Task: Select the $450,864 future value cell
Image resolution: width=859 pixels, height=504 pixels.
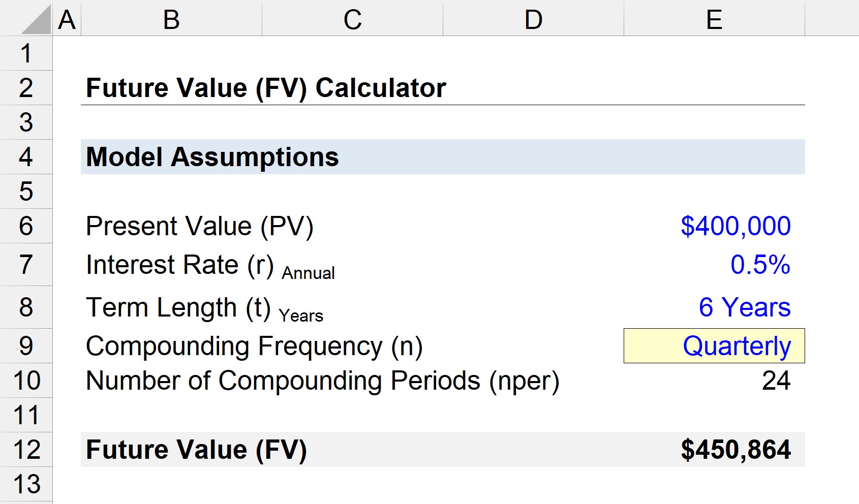Action: click(714, 450)
